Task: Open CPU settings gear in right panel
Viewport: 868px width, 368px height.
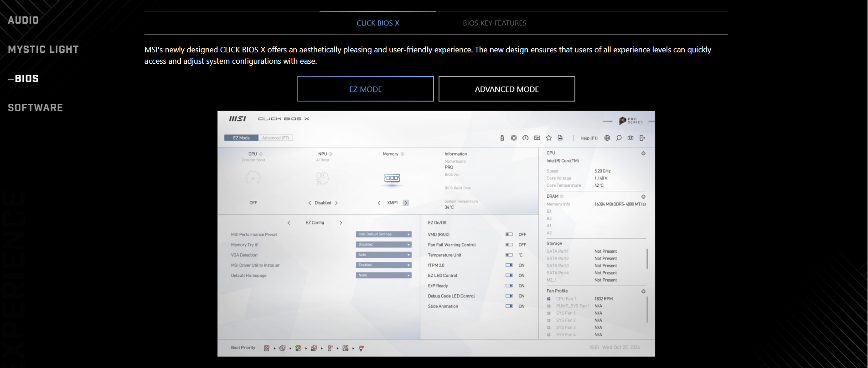Action: coord(643,153)
